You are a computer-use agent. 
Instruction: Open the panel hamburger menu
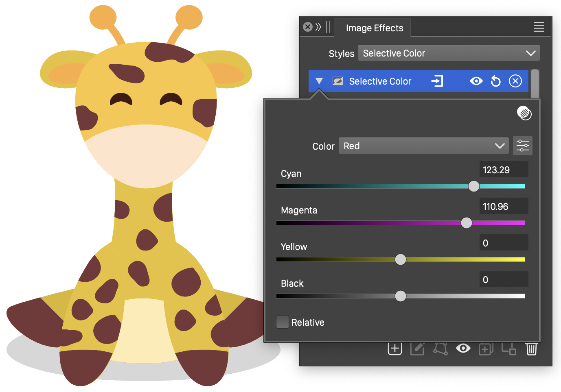pos(539,27)
